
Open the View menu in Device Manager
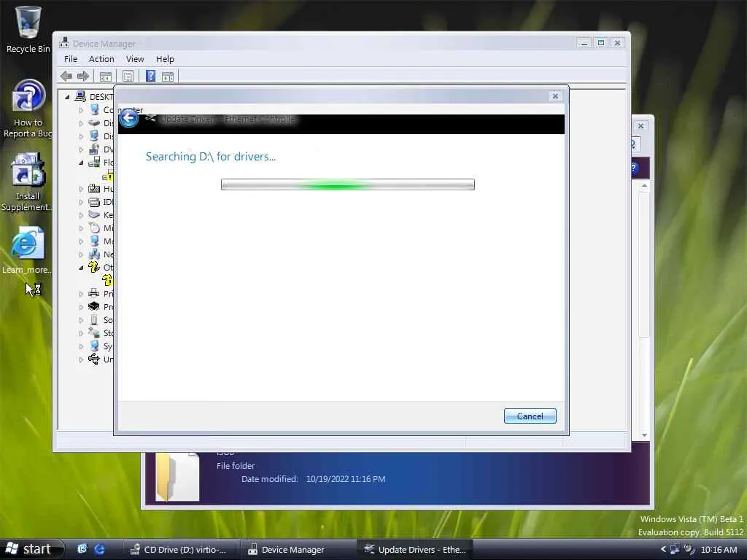[x=135, y=59]
